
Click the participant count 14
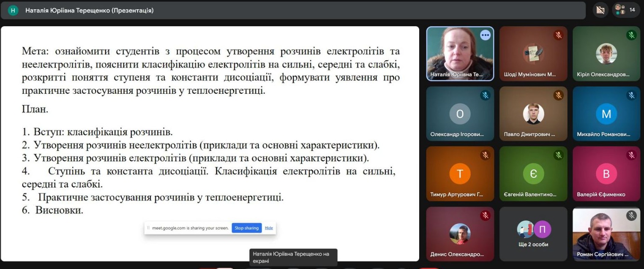(632, 10)
